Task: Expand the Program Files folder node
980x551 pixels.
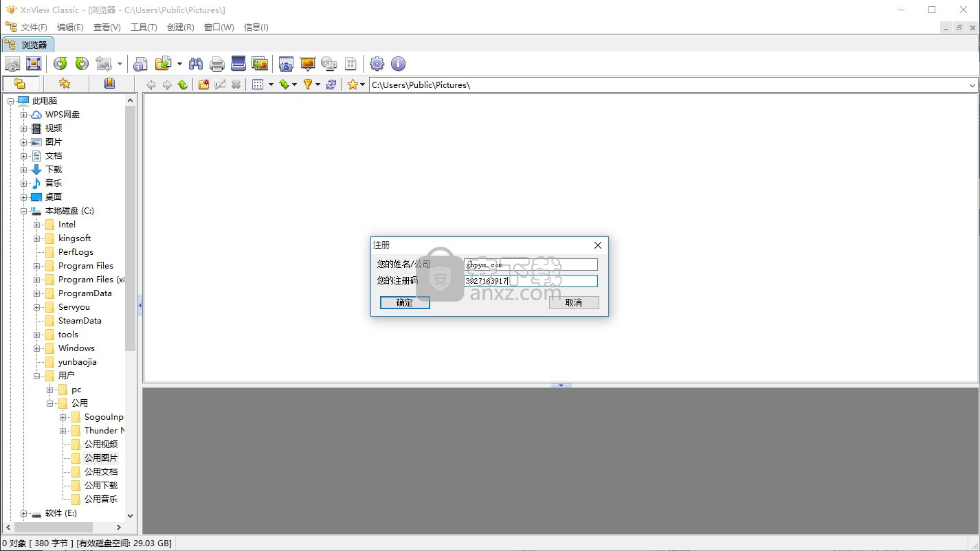Action: pos(36,266)
